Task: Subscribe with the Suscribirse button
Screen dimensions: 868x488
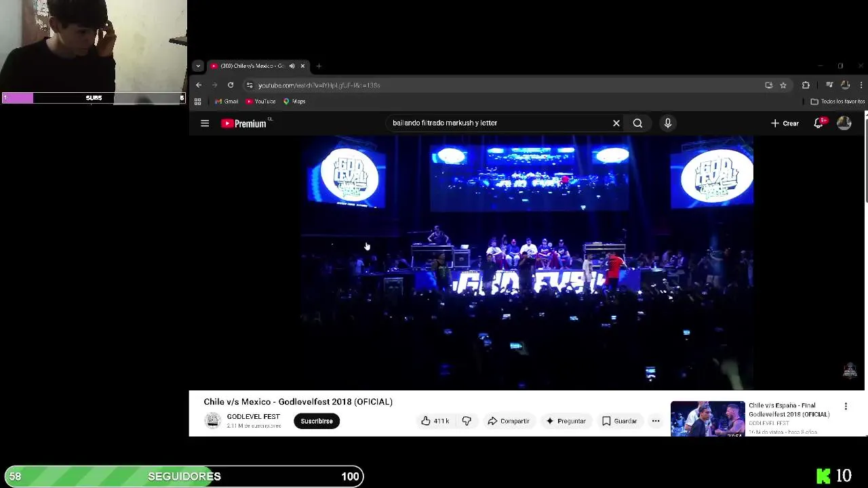Action: [317, 421]
